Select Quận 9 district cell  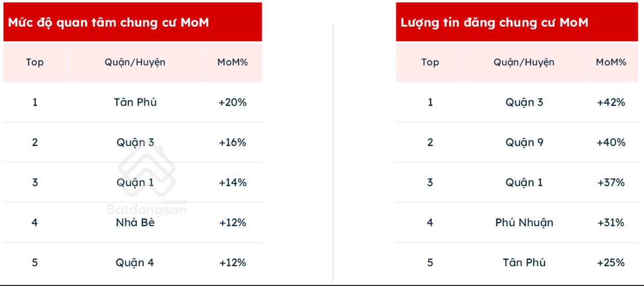coord(524,142)
